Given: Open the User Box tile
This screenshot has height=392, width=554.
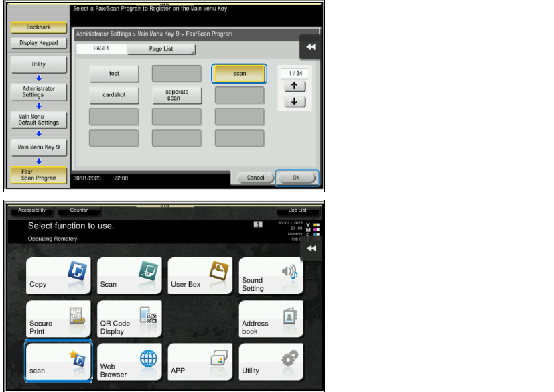Looking at the screenshot, I should coord(200,275).
